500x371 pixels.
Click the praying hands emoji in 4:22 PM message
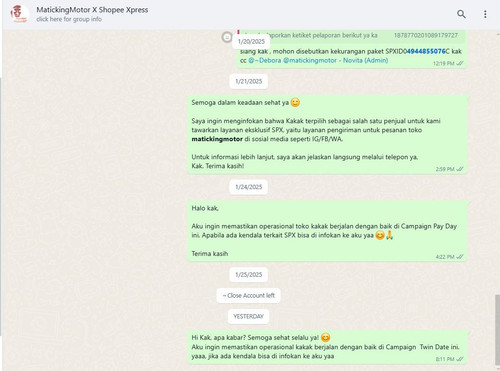click(390, 235)
